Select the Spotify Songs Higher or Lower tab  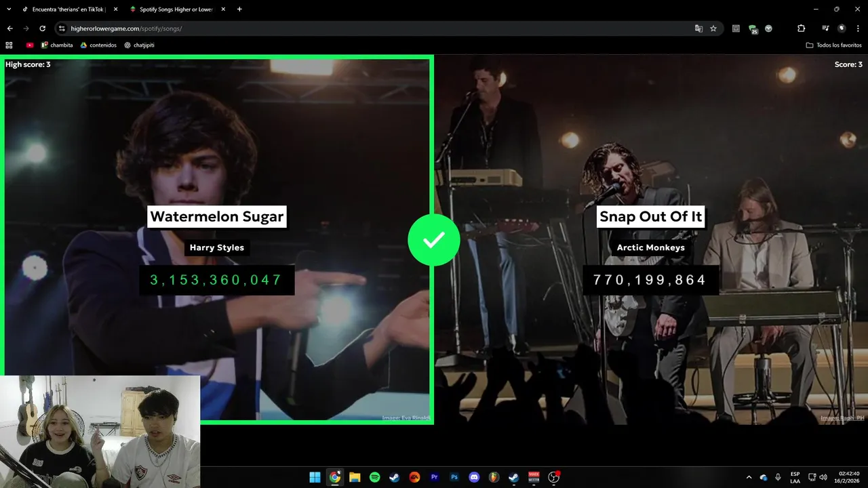[177, 9]
